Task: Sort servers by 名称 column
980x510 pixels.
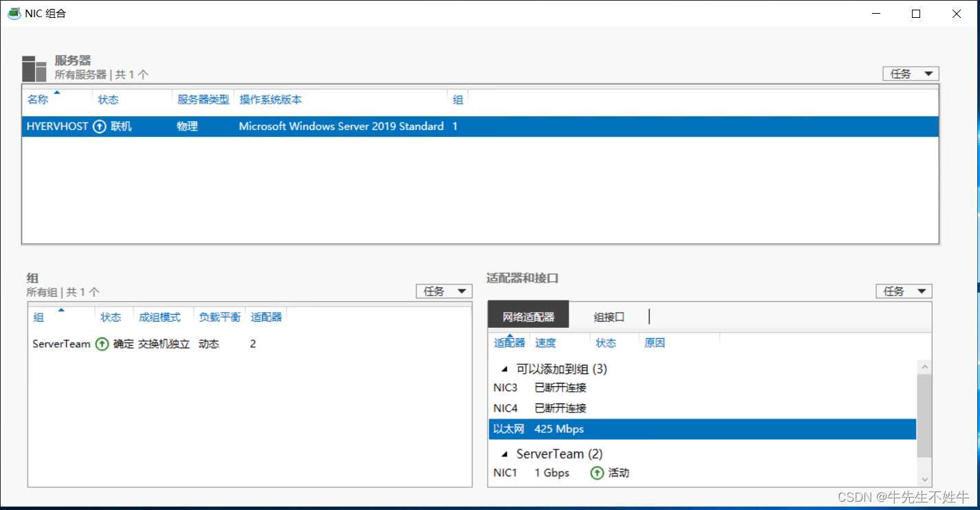Action: pos(38,100)
